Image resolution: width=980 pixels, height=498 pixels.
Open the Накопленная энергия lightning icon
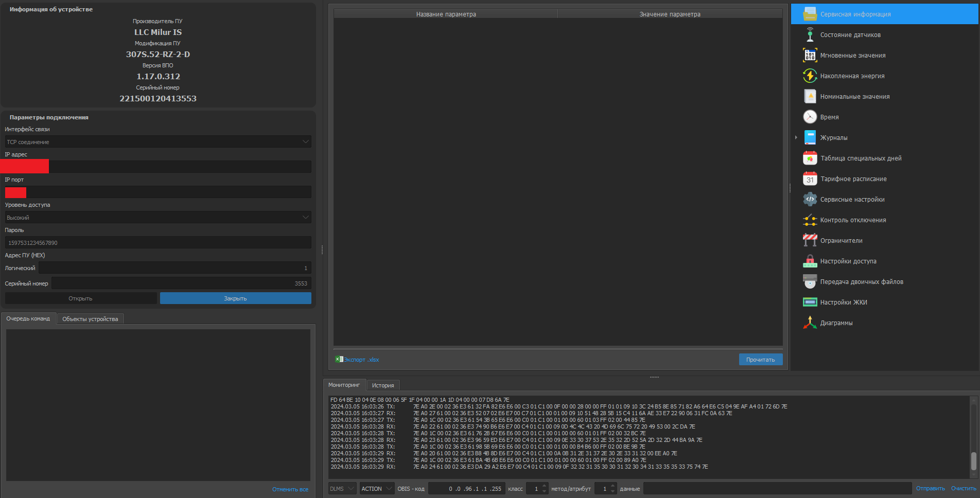pos(810,76)
